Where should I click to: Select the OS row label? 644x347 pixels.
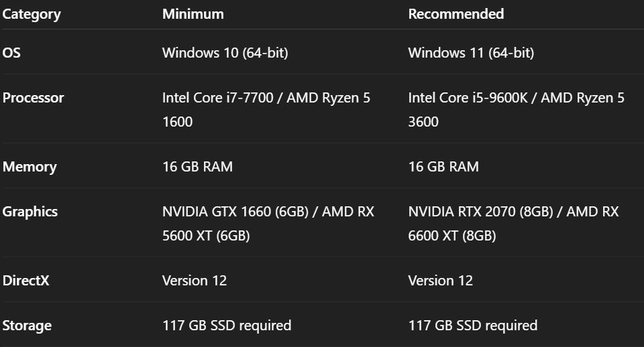point(12,53)
